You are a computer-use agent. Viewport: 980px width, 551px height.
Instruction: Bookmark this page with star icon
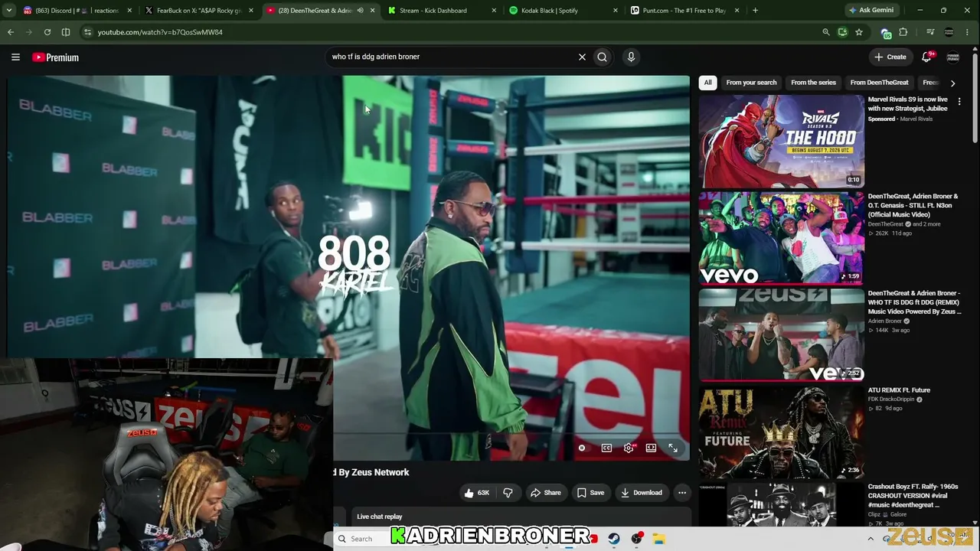[x=859, y=32]
